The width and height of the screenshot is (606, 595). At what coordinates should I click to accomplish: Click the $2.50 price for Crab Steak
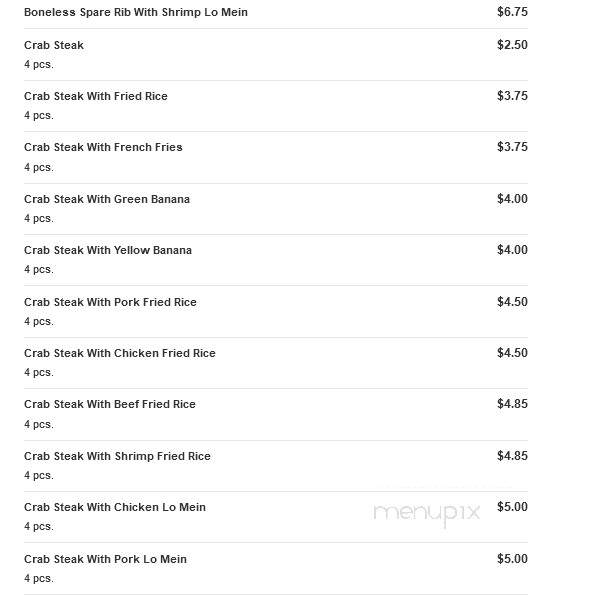(512, 44)
